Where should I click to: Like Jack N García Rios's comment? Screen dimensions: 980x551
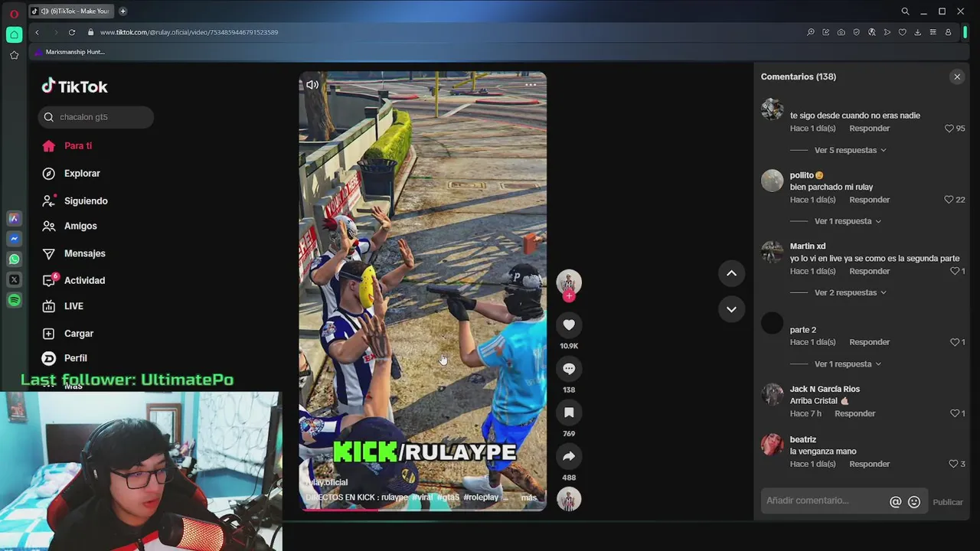[x=955, y=413]
